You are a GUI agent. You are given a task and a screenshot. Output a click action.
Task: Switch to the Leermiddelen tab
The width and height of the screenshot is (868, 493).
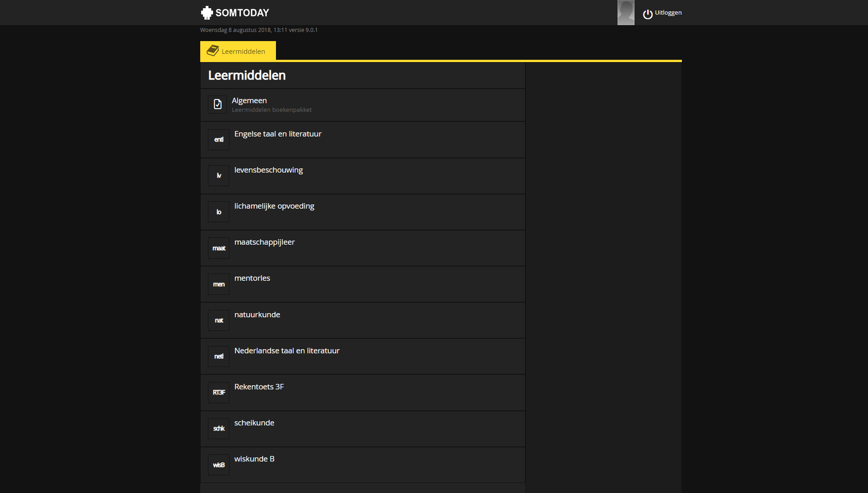point(238,51)
